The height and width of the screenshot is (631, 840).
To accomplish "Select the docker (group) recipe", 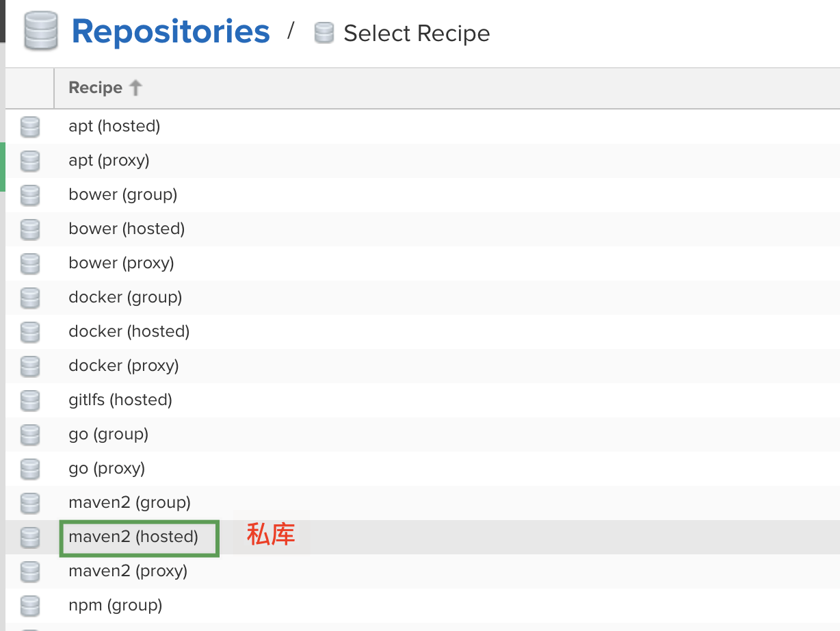I will tap(125, 298).
